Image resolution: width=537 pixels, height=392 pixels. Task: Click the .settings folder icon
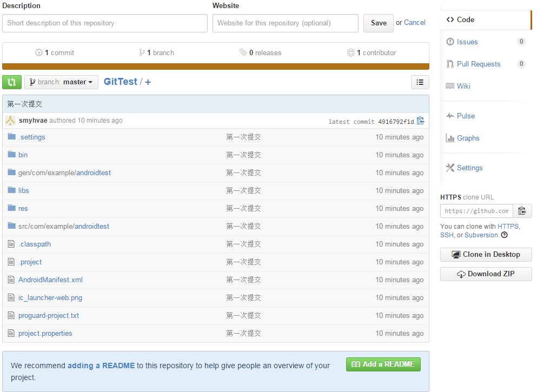click(12, 137)
